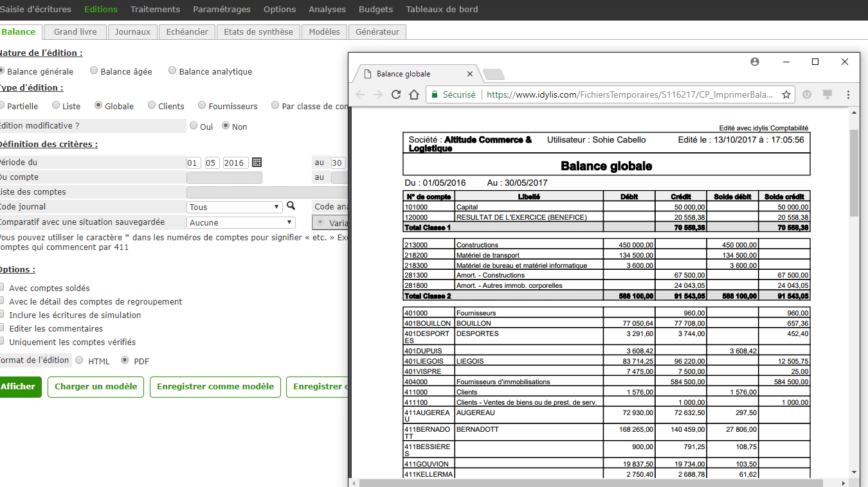Click the Cast icon in the browser toolbar

click(827, 94)
